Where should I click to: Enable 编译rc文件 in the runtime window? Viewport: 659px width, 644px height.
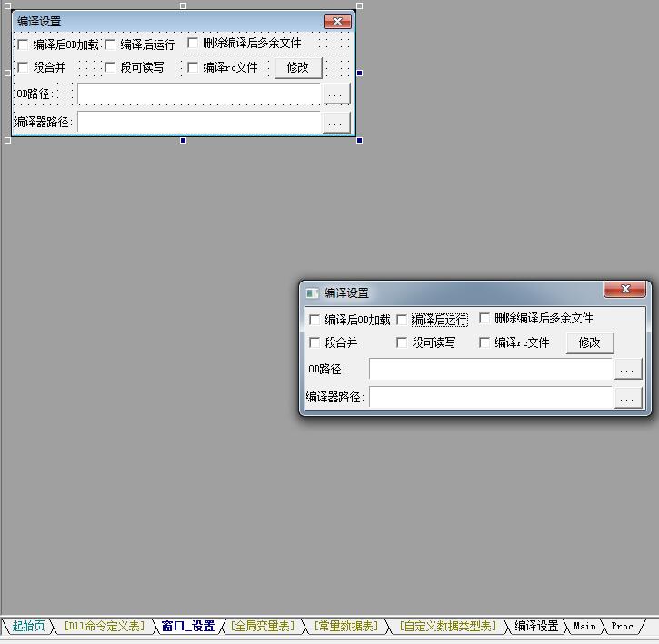[484, 342]
